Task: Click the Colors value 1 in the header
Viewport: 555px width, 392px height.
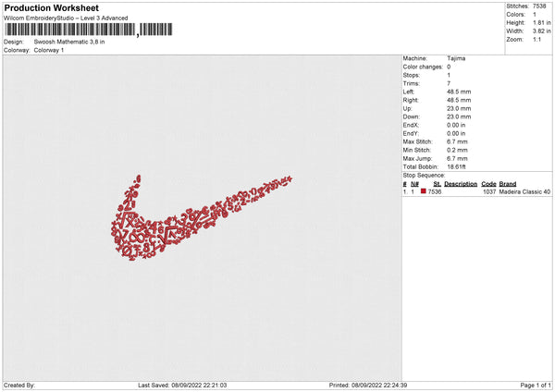Action: pos(535,15)
